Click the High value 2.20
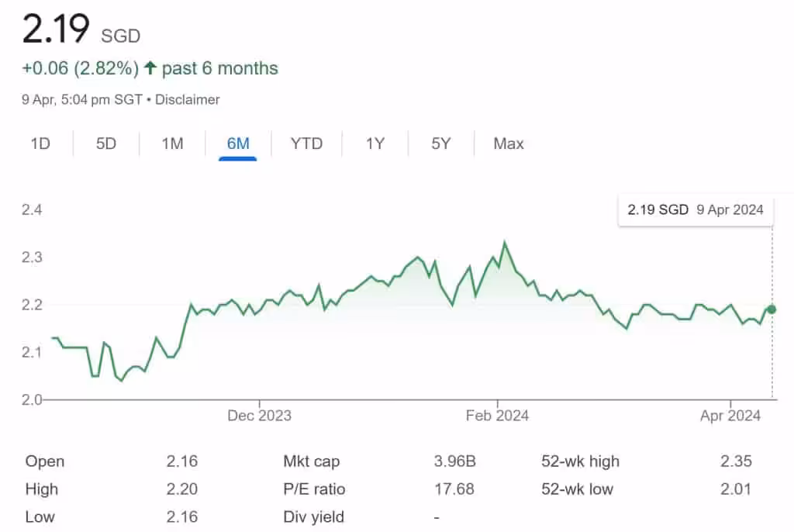 point(181,489)
